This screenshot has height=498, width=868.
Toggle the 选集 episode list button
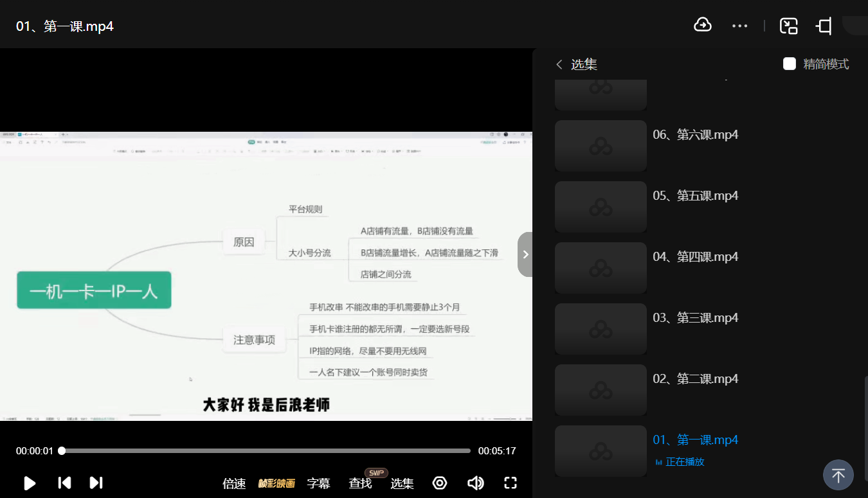pos(402,484)
